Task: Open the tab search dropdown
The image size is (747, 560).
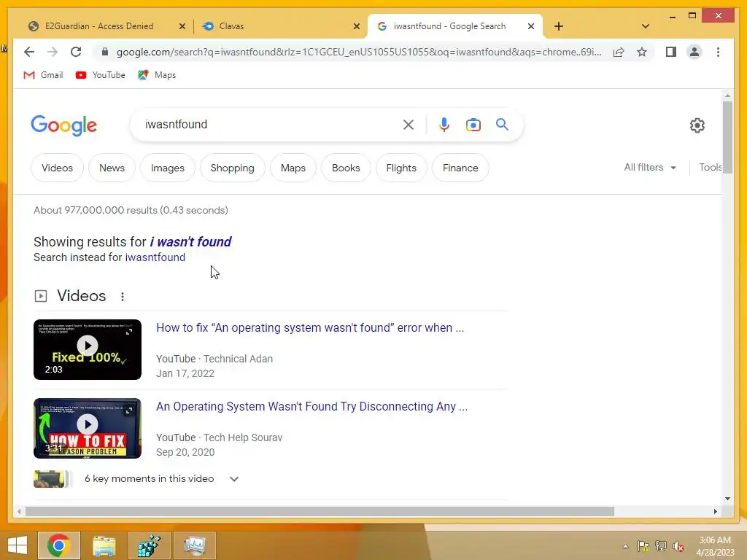Action: 646,26
